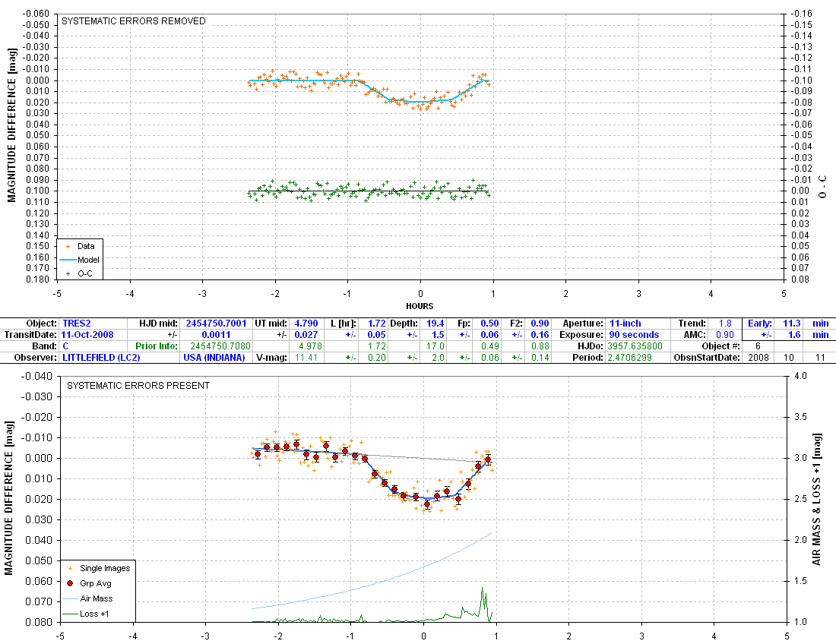Click the early uncertainty value '1.6'
This screenshot has height=644, width=836.
point(794,334)
